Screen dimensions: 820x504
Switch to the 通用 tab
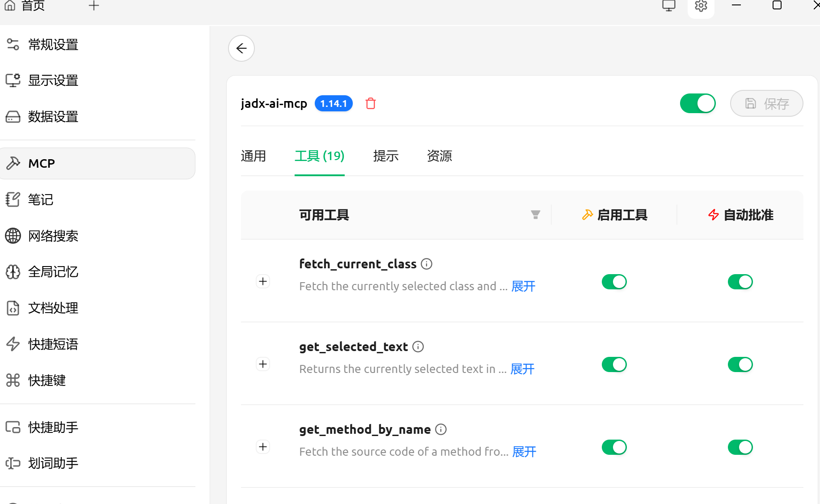253,156
